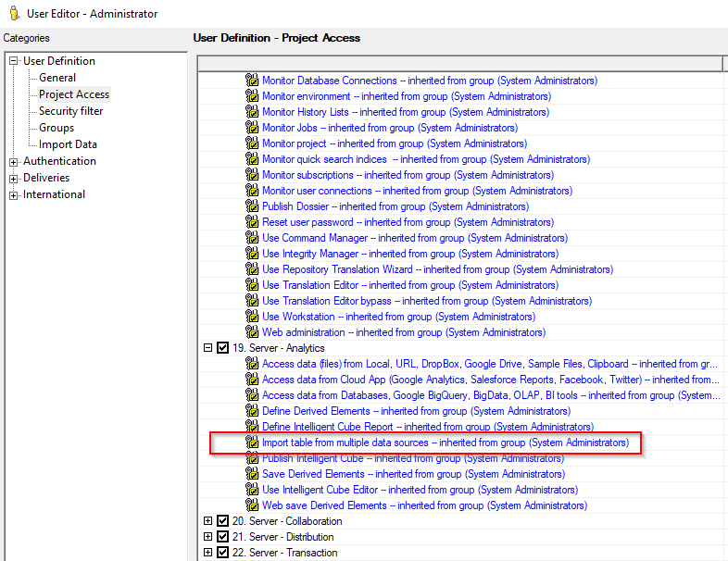
Task: Click the icon next to Use Intelligent Cube Editor
Action: tap(252, 490)
